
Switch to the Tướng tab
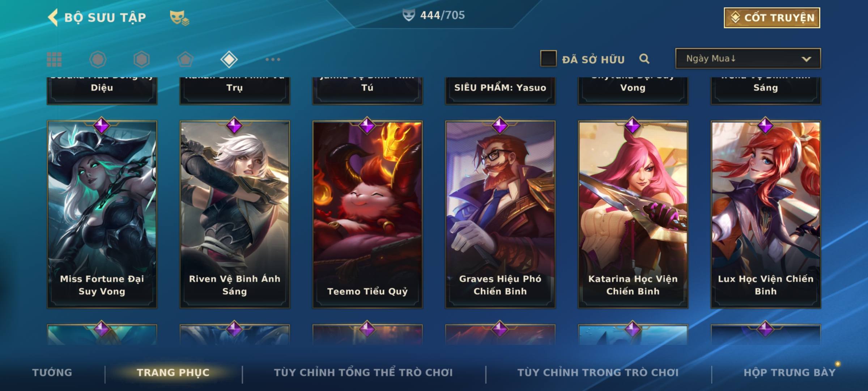pos(52,373)
